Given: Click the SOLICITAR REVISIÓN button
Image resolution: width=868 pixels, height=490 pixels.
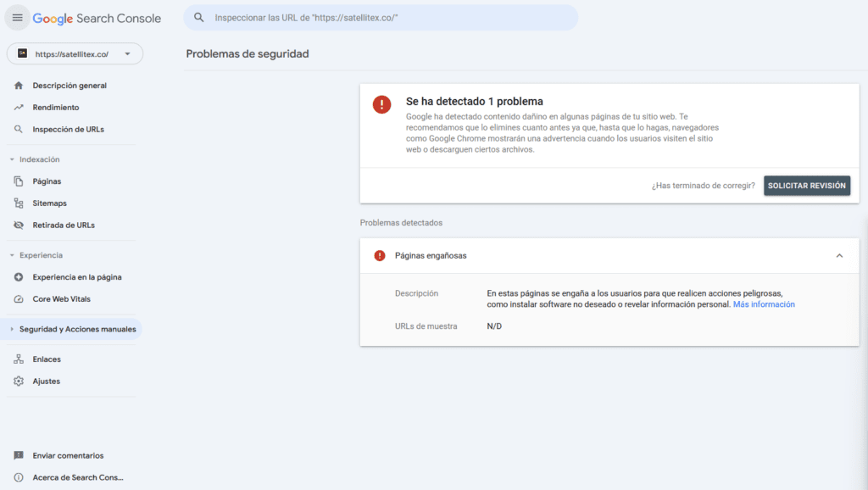Looking at the screenshot, I should click(x=807, y=185).
